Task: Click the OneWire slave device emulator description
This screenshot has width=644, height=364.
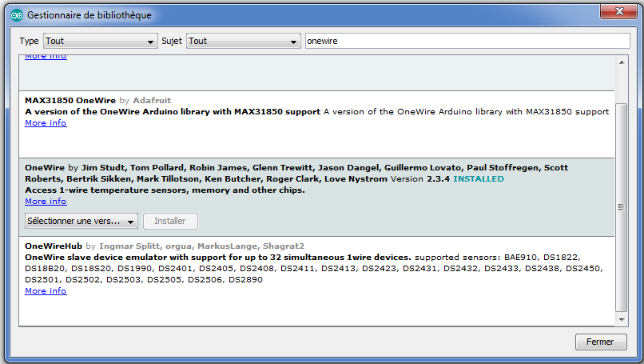Action: [x=217, y=258]
